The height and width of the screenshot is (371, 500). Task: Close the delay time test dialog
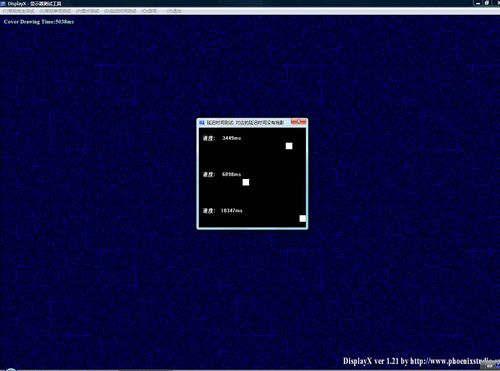click(x=298, y=122)
